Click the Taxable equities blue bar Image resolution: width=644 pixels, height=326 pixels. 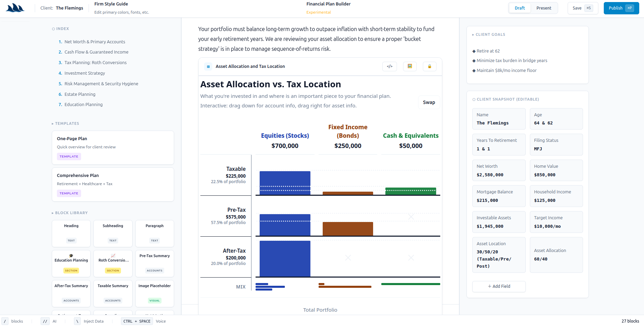point(285,183)
